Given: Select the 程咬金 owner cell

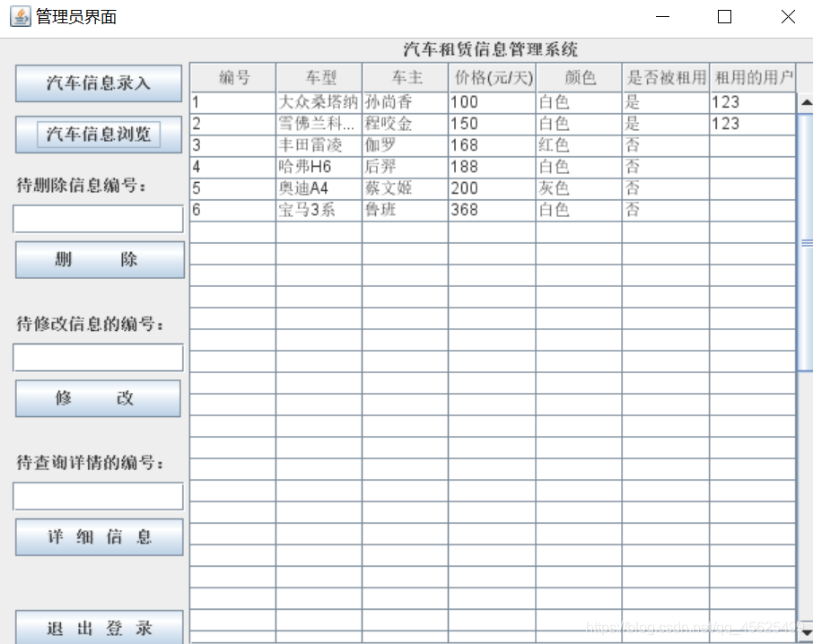Looking at the screenshot, I should (405, 125).
